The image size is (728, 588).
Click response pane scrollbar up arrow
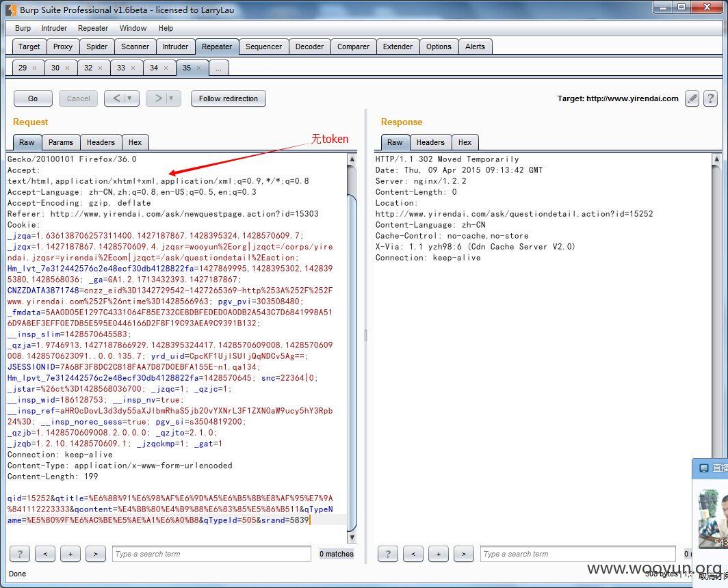(716, 159)
